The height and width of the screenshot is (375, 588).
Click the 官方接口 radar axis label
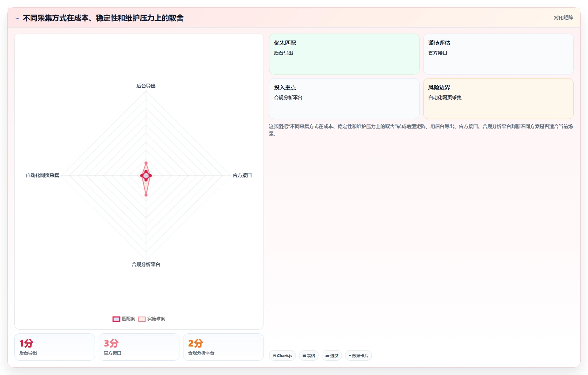[x=242, y=175]
